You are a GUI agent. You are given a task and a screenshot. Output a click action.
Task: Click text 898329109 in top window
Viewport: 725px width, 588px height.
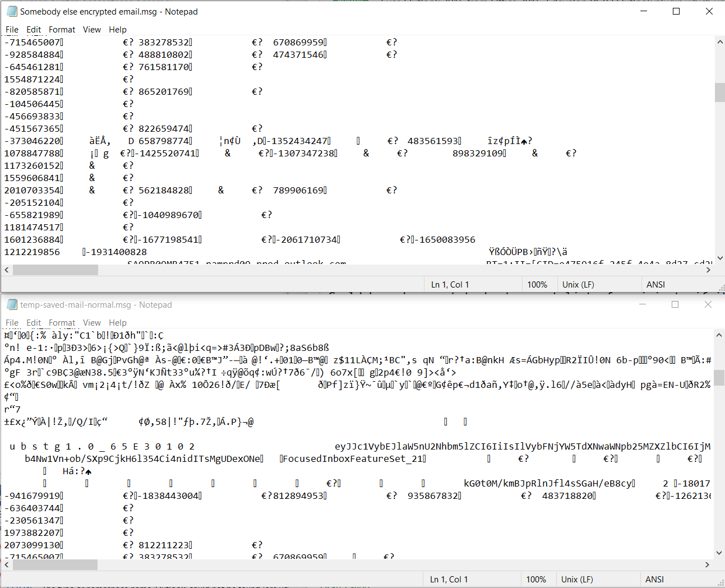coord(478,154)
